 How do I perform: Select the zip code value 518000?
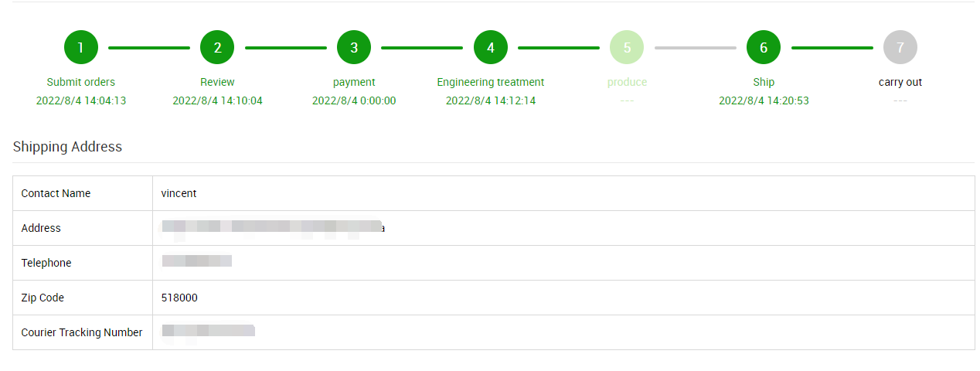tap(179, 298)
